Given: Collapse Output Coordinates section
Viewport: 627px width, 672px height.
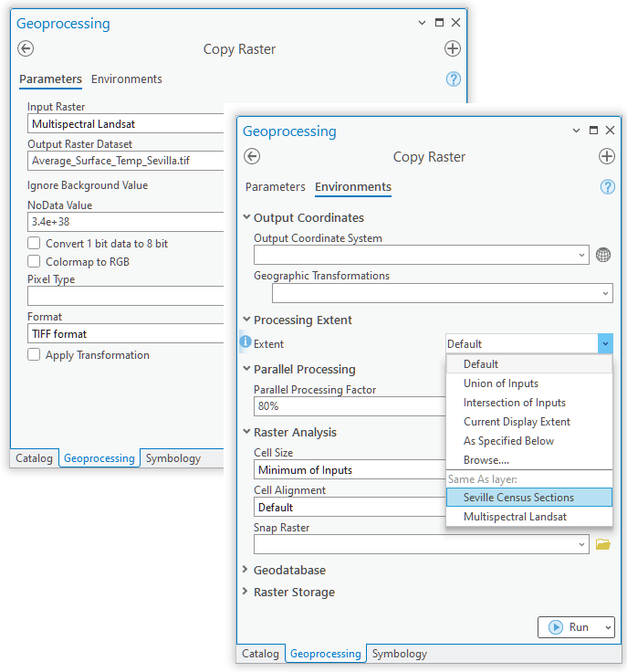Looking at the screenshot, I should point(246,217).
